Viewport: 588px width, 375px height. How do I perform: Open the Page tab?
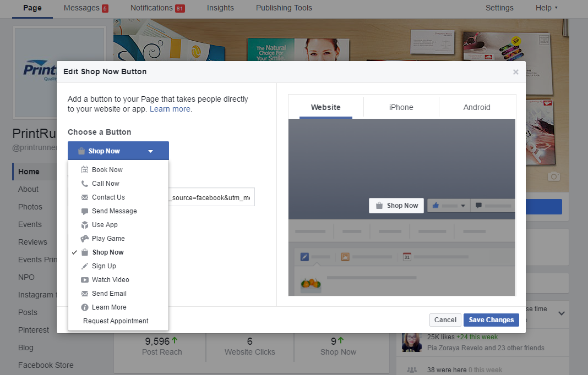pyautogui.click(x=32, y=8)
